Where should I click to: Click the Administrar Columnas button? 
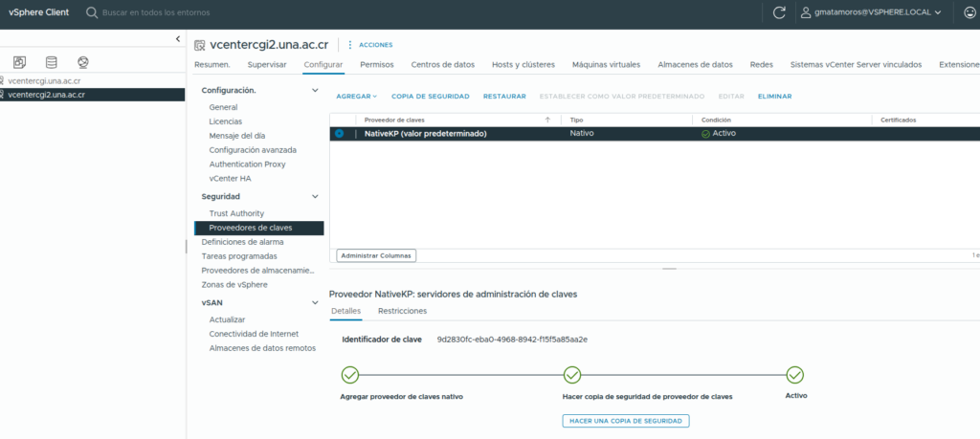(x=376, y=255)
